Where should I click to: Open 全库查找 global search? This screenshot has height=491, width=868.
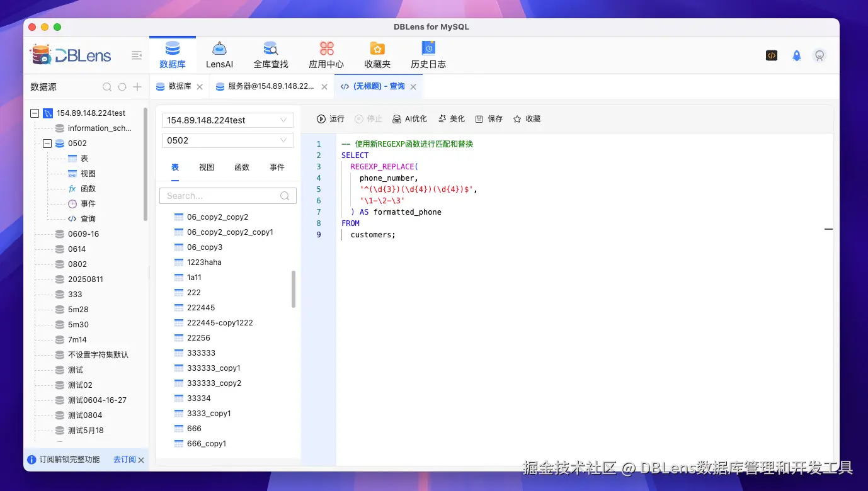pos(271,55)
